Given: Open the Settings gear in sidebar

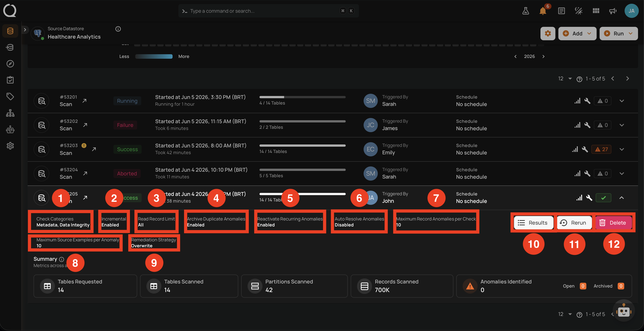Looking at the screenshot, I should point(10,146).
